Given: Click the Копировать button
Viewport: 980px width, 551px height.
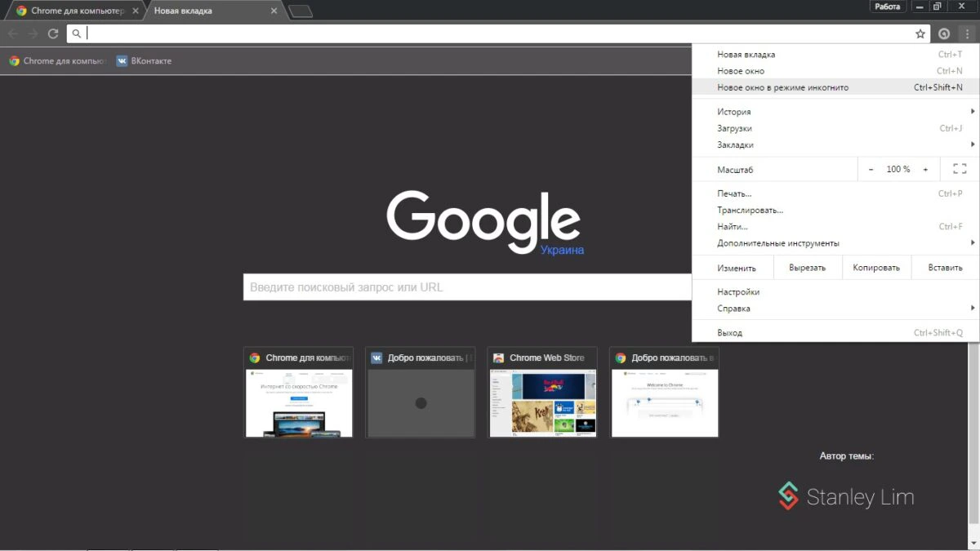Looking at the screenshot, I should tap(875, 268).
